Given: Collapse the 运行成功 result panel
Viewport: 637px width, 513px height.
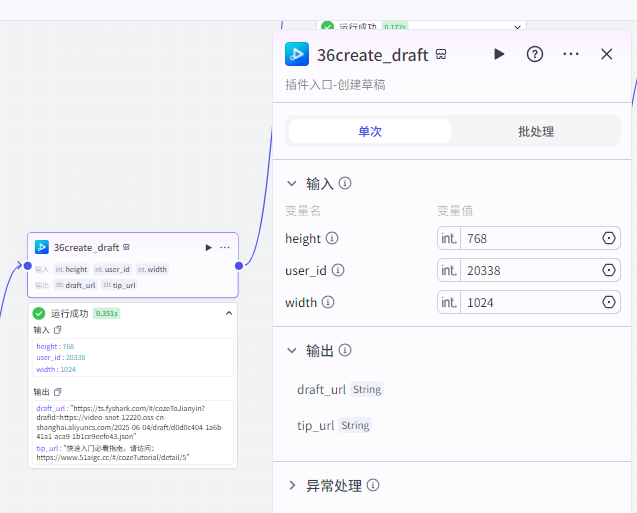Looking at the screenshot, I should 229,313.
